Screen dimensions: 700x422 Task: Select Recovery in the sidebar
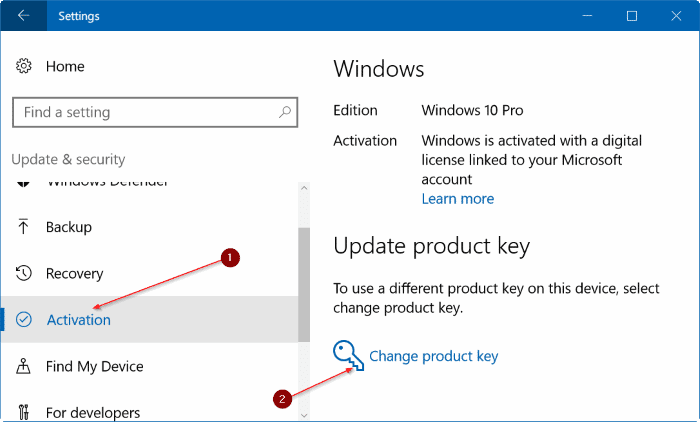click(x=74, y=273)
